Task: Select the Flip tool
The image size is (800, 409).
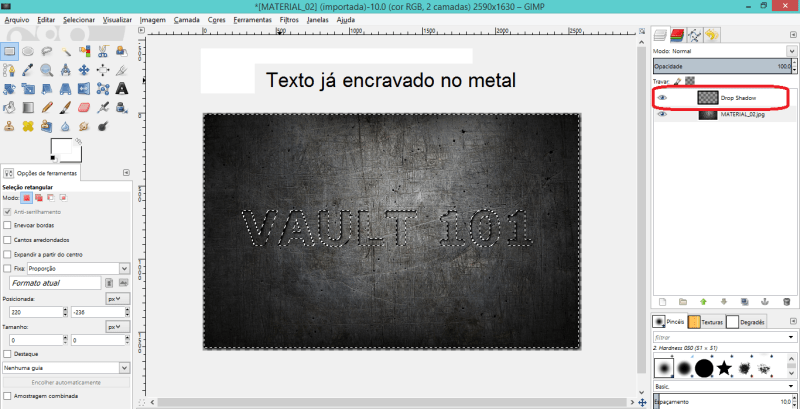Action: pyautogui.click(x=84, y=89)
